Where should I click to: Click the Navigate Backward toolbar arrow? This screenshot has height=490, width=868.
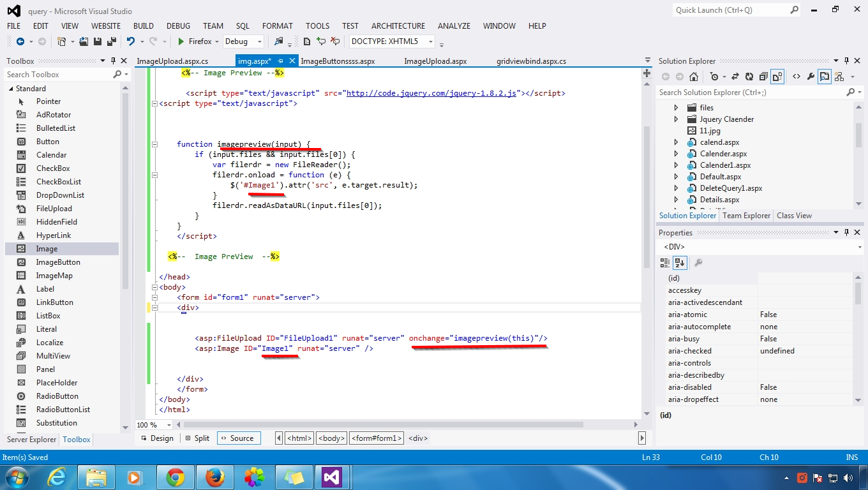pos(20,41)
